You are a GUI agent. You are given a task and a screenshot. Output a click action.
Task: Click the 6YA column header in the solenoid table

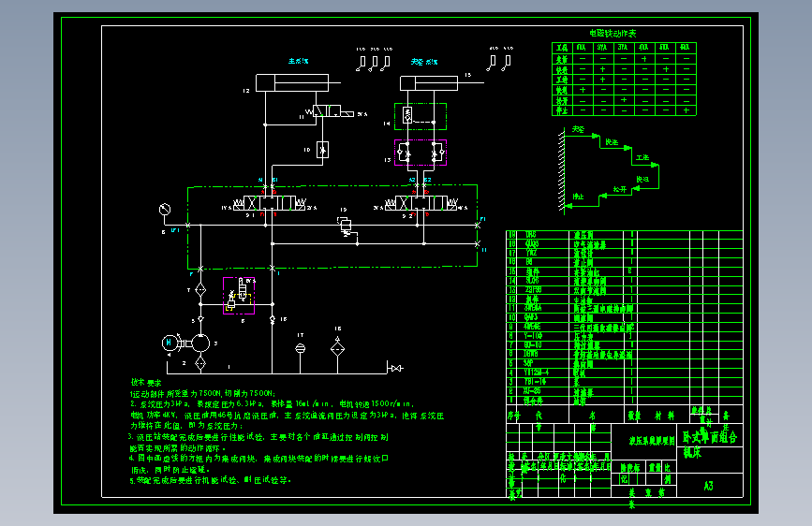(686, 47)
